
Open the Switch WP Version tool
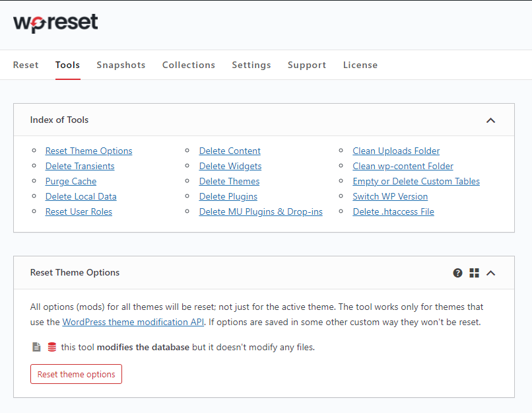click(390, 196)
